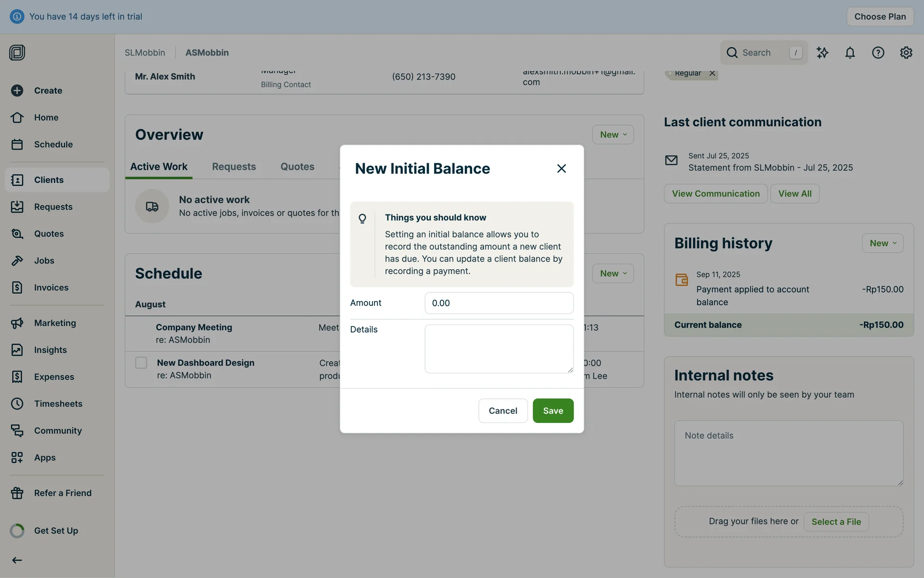
Task: Click the sparkle AI assistant icon
Action: coord(822,53)
